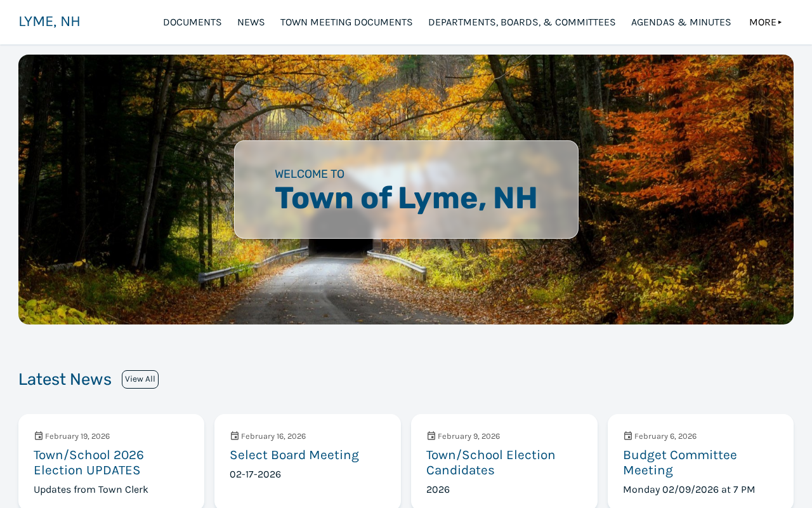The width and height of the screenshot is (812, 508).
Task: Click the Latest News heading
Action: tap(65, 379)
